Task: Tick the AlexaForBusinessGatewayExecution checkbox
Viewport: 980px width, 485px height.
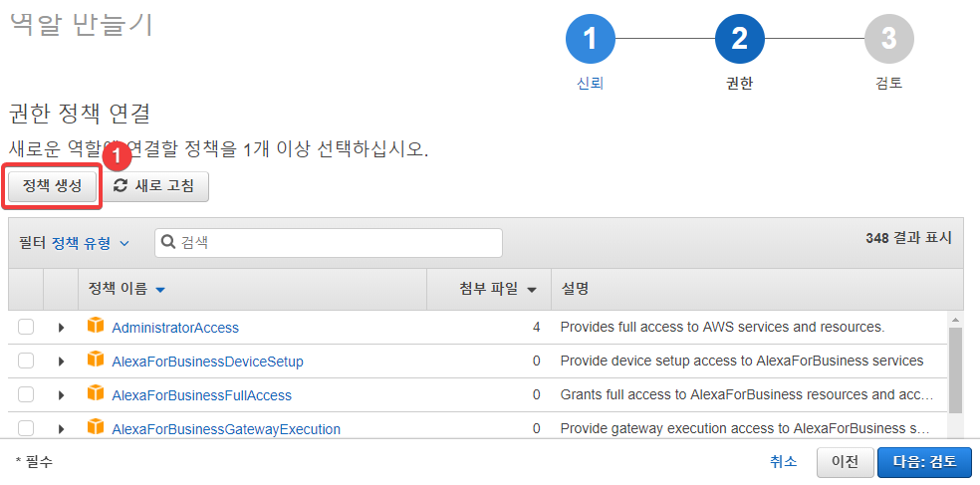Action: pyautogui.click(x=26, y=428)
